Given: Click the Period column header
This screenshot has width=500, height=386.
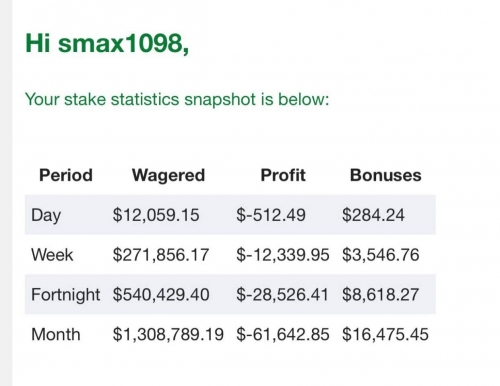Looking at the screenshot, I should pyautogui.click(x=66, y=175).
